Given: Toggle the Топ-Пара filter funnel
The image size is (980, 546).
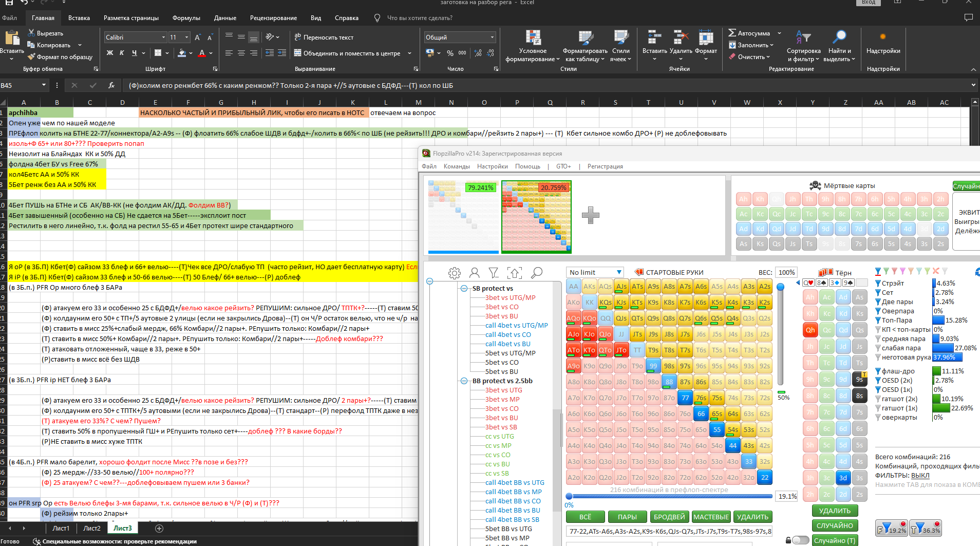Looking at the screenshot, I should [878, 320].
